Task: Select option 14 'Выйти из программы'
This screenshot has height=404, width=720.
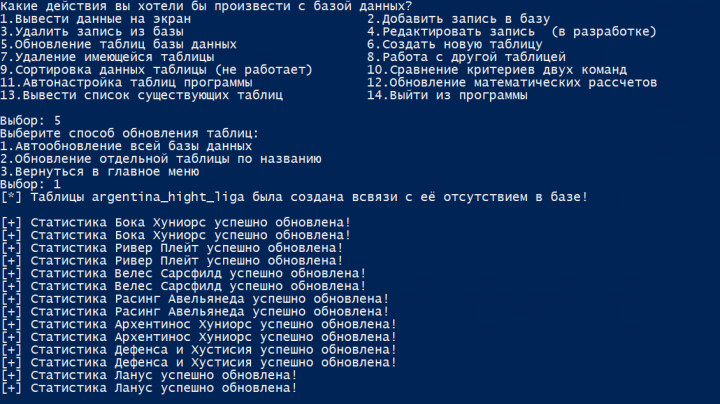Action: pyautogui.click(x=447, y=95)
